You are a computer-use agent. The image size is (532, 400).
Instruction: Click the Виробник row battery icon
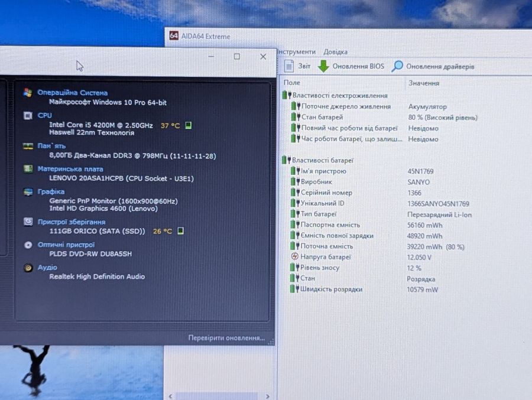pos(295,181)
